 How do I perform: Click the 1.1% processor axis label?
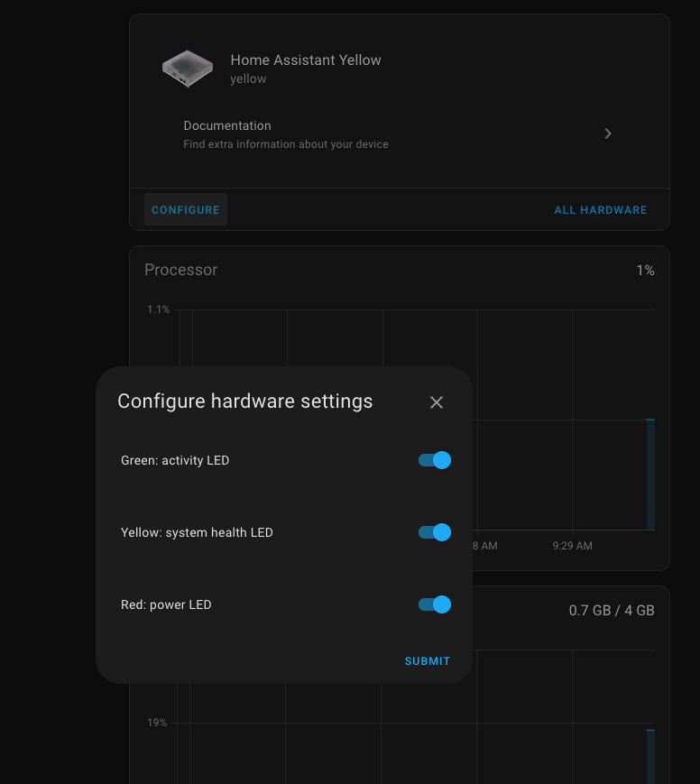[x=159, y=309]
